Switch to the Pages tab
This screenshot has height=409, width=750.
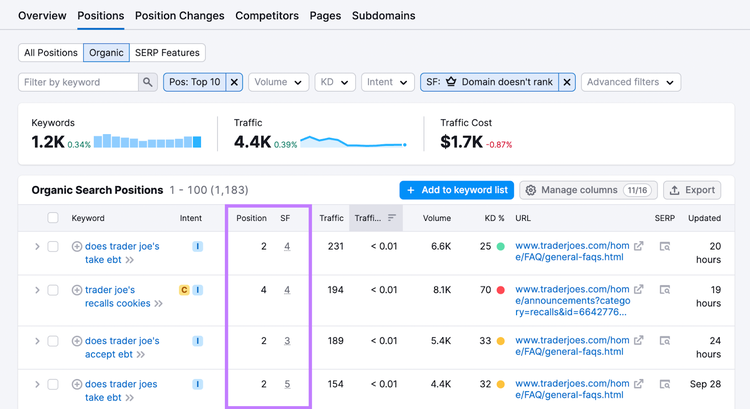[325, 16]
